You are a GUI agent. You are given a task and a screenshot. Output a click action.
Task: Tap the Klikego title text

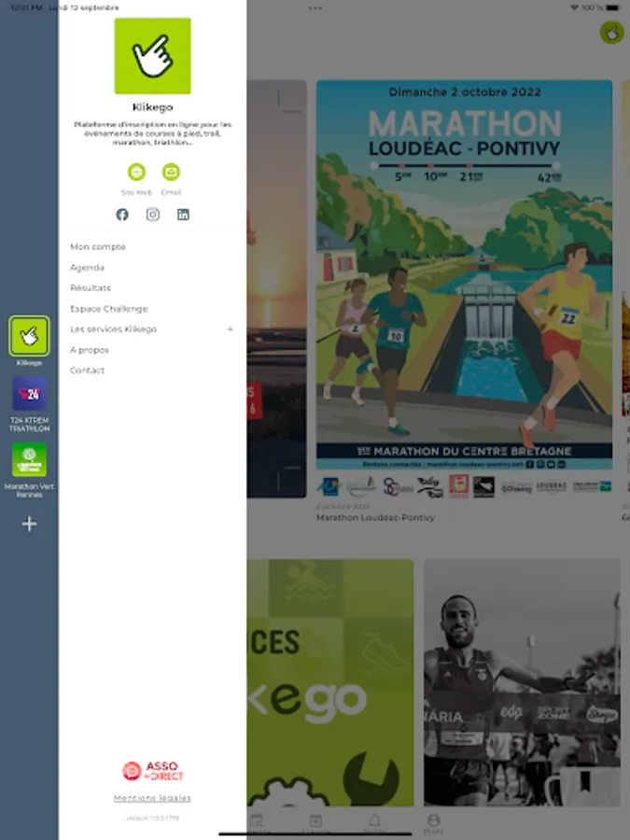click(x=153, y=107)
